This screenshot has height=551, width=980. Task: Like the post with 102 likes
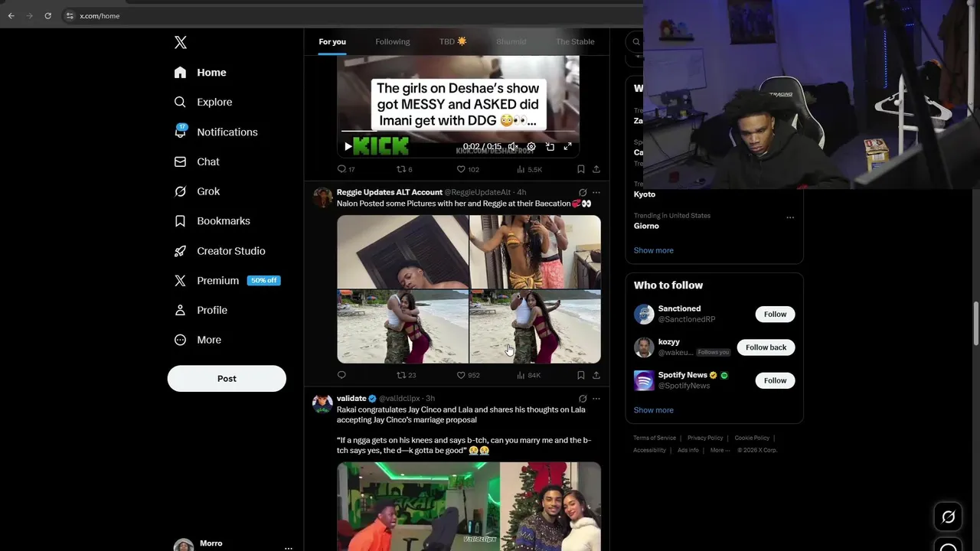coord(468,169)
